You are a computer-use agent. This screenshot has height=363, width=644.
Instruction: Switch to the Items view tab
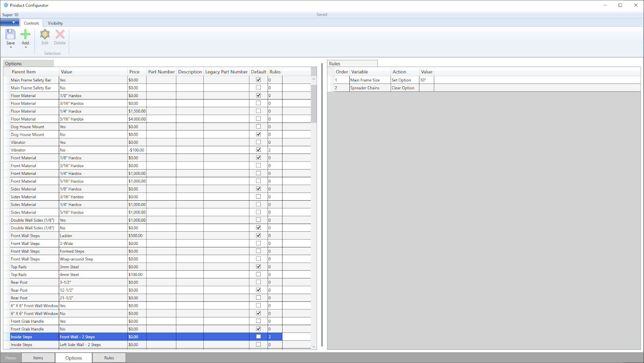click(38, 358)
